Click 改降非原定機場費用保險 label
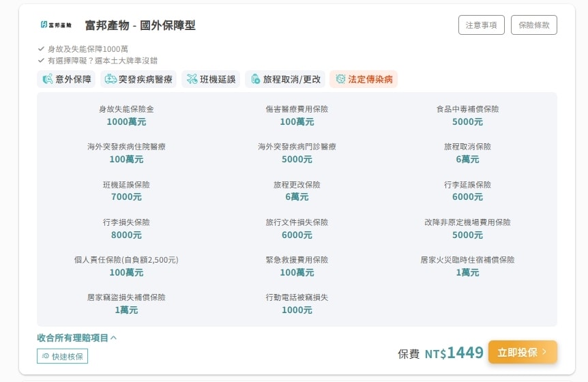The height and width of the screenshot is (382, 588). click(468, 222)
